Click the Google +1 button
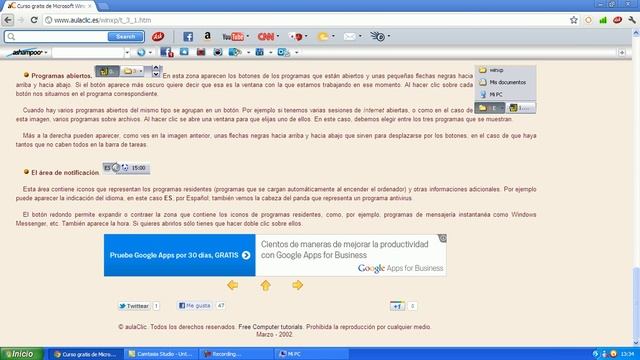The height and width of the screenshot is (360, 640). (397, 306)
